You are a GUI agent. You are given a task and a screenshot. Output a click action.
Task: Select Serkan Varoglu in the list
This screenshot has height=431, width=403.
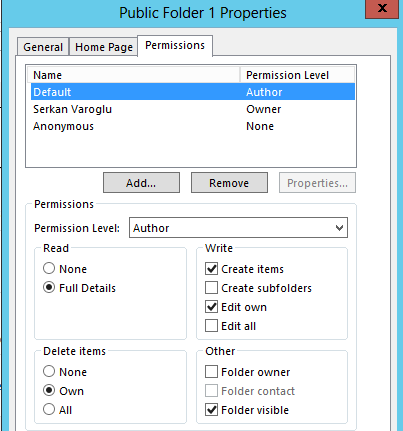point(193,109)
